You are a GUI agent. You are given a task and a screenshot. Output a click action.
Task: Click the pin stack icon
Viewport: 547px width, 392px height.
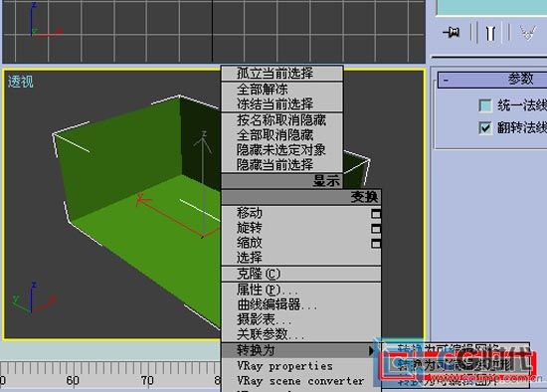(453, 33)
